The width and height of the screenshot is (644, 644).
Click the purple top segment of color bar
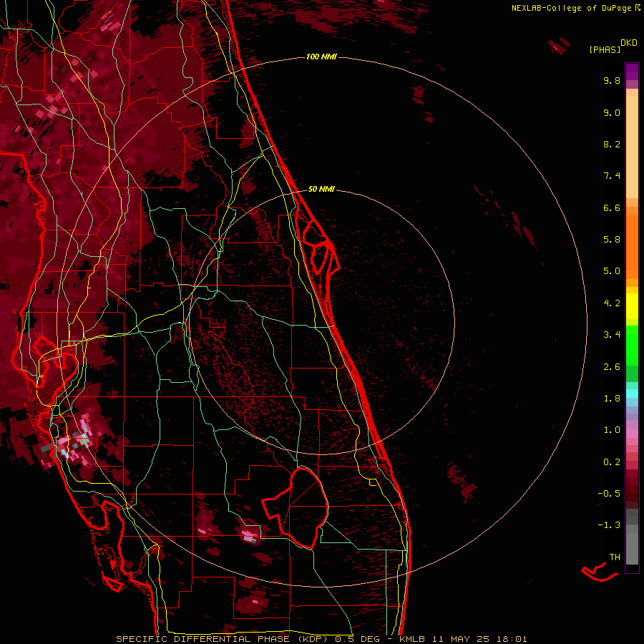(632, 72)
